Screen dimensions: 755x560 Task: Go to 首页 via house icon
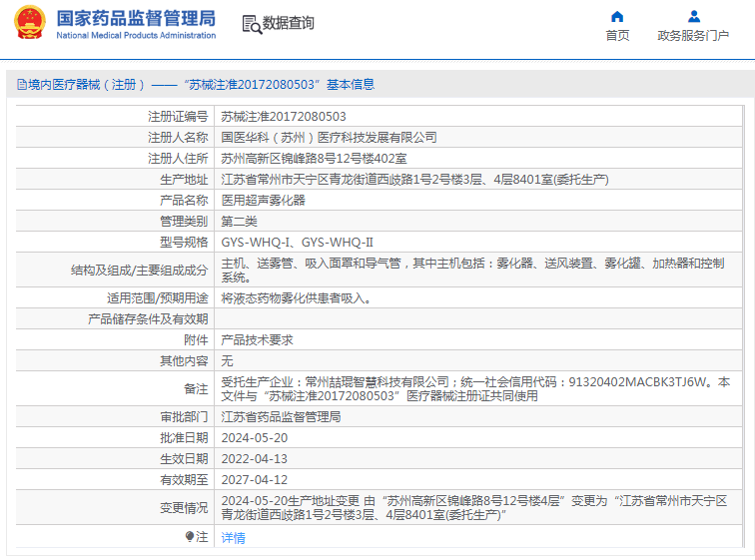[x=617, y=17]
